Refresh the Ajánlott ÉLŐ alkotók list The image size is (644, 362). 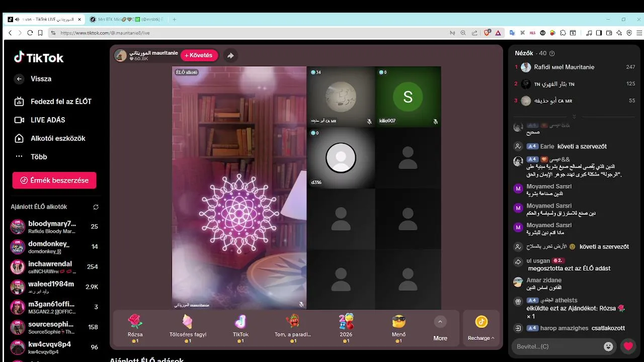[96, 207]
